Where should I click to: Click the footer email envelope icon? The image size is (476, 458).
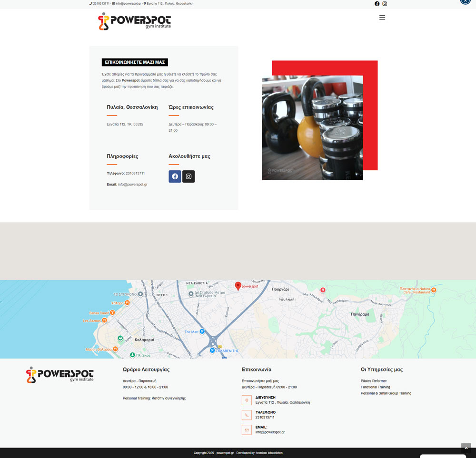point(247,430)
